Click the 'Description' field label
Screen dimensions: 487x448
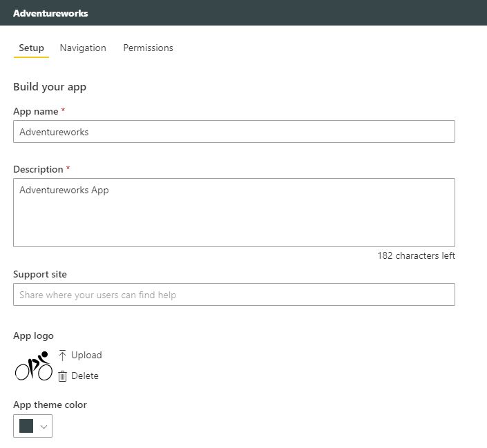point(39,169)
